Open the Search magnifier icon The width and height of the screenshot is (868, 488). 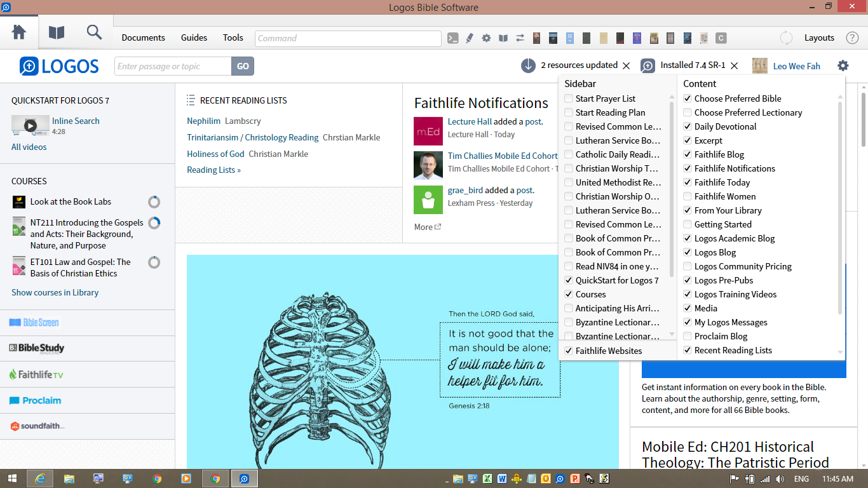(x=94, y=32)
